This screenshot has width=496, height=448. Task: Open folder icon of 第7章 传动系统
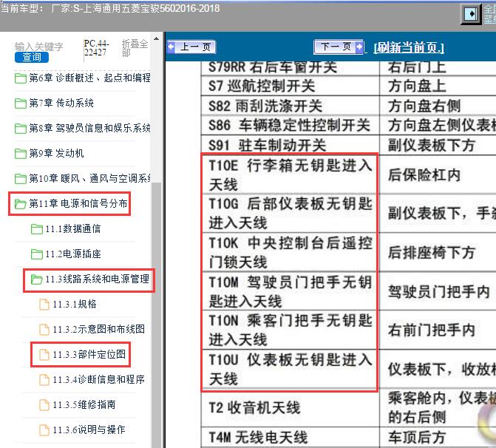[21, 103]
